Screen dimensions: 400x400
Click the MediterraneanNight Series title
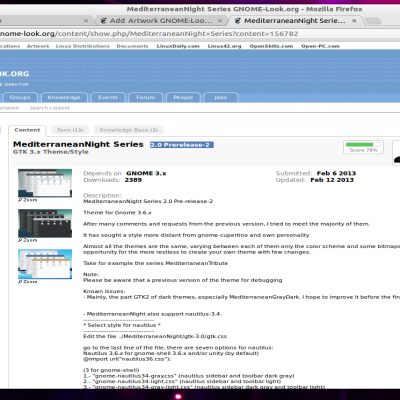(78, 144)
